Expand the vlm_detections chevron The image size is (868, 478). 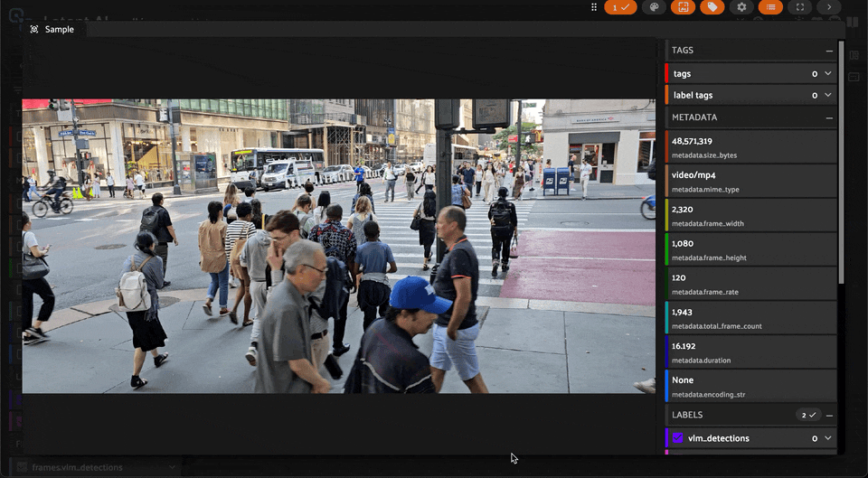click(827, 438)
